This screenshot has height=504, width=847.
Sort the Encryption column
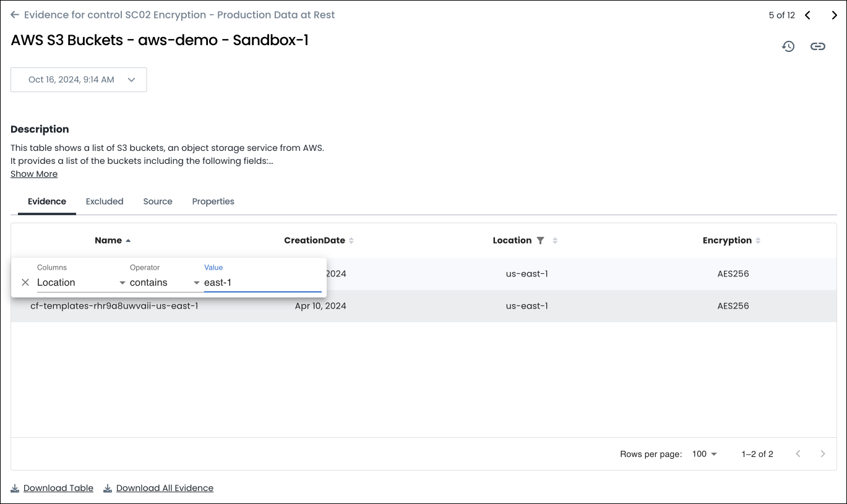coord(758,241)
